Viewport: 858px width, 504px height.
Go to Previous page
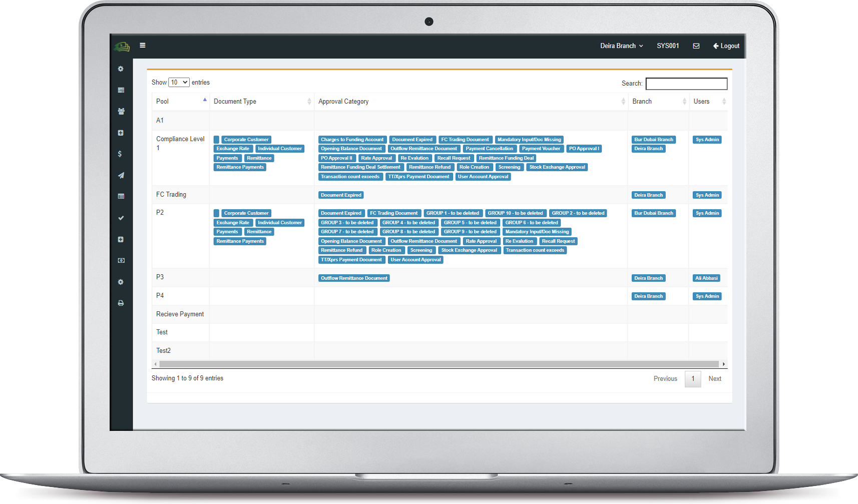[665, 379]
